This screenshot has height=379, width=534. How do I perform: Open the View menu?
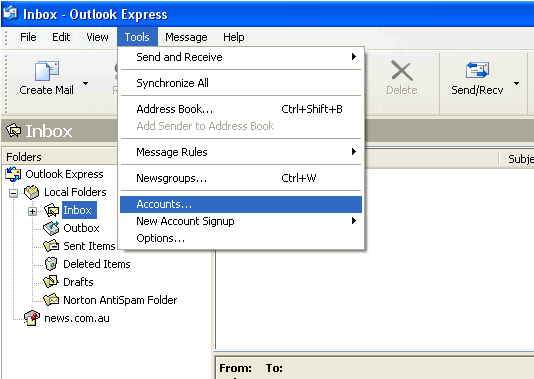[97, 37]
